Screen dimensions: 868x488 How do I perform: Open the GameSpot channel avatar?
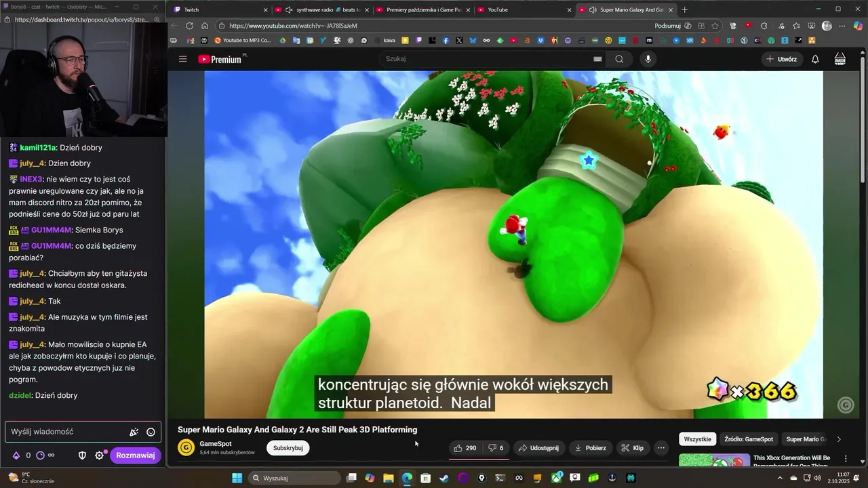coord(186,448)
